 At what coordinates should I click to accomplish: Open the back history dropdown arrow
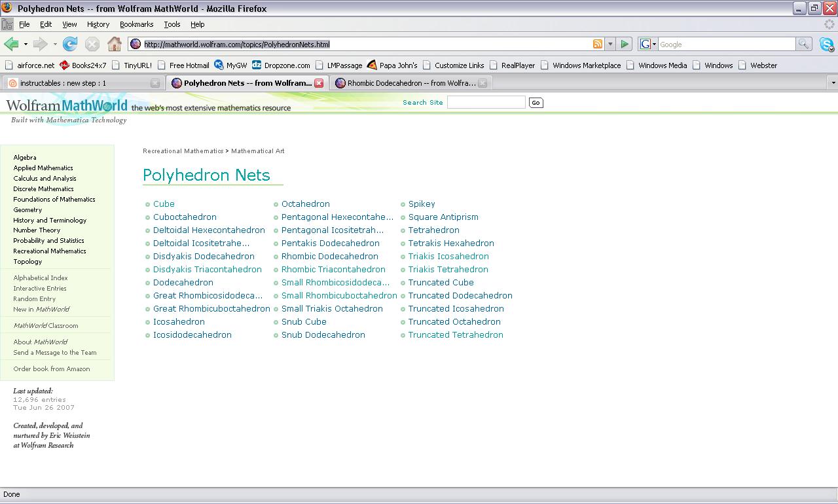point(26,45)
